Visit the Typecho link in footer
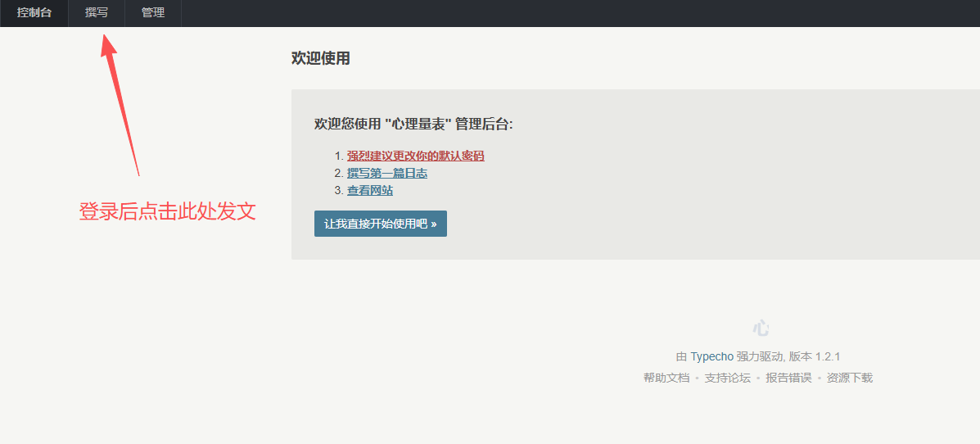The height and width of the screenshot is (444, 980). pos(711,356)
